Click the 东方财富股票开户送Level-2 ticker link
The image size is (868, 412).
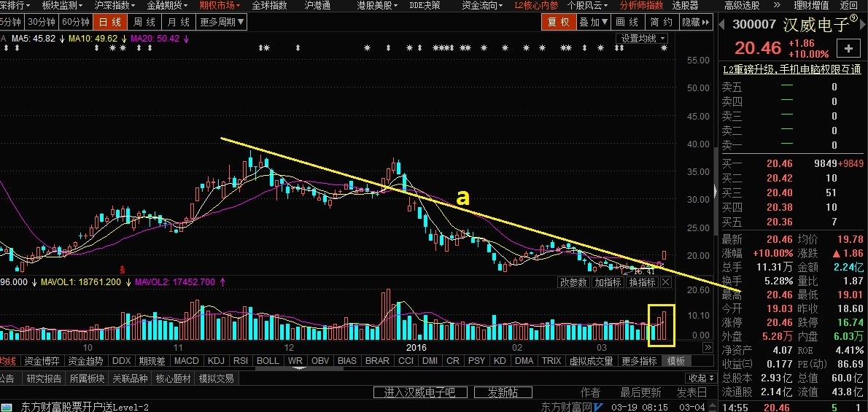(85, 407)
